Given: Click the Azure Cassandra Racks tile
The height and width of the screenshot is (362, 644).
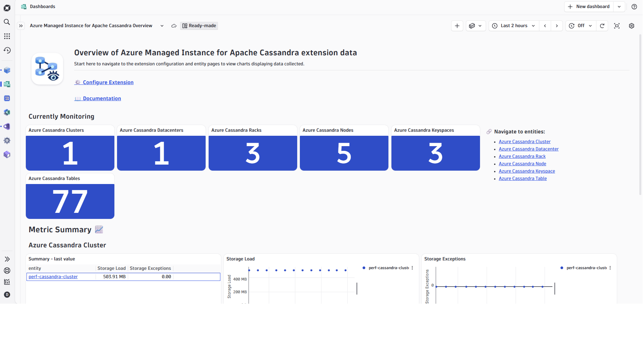Looking at the screenshot, I should point(253,148).
